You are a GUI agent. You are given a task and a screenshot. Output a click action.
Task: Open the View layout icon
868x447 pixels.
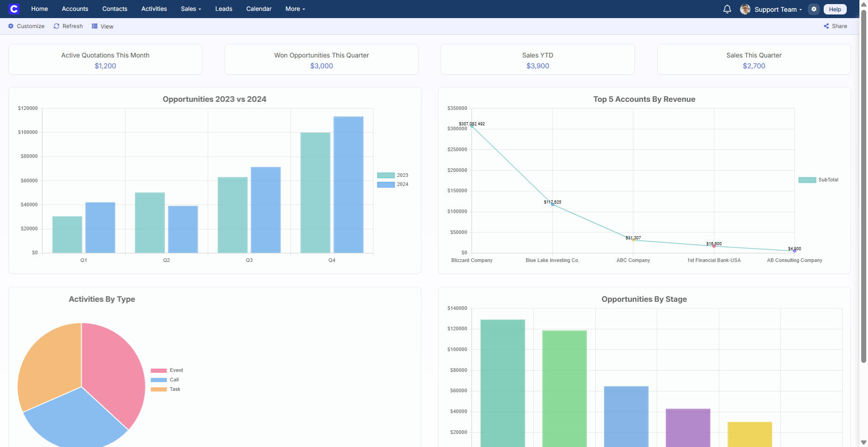point(94,26)
